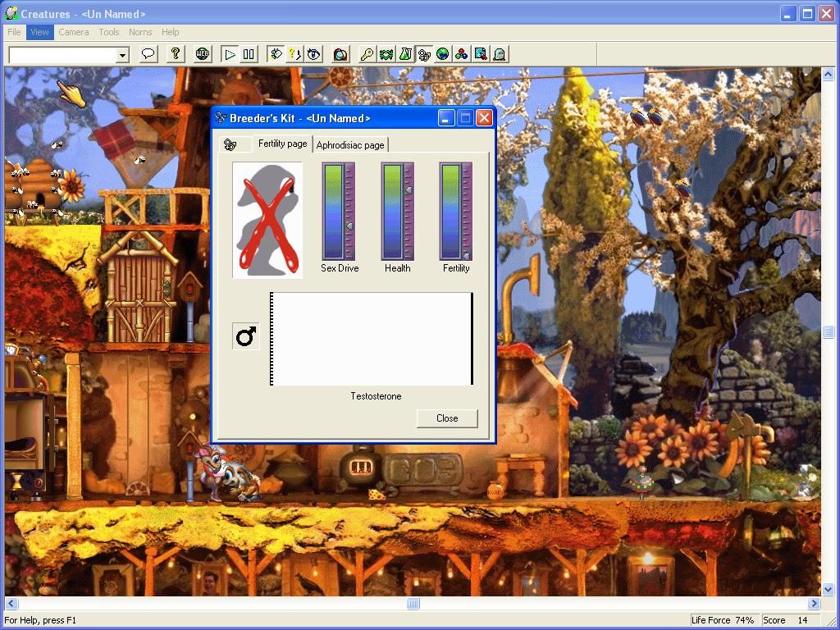Viewport: 840px width, 630px height.
Task: Open the WEB globe toolbar icon
Action: point(203,54)
